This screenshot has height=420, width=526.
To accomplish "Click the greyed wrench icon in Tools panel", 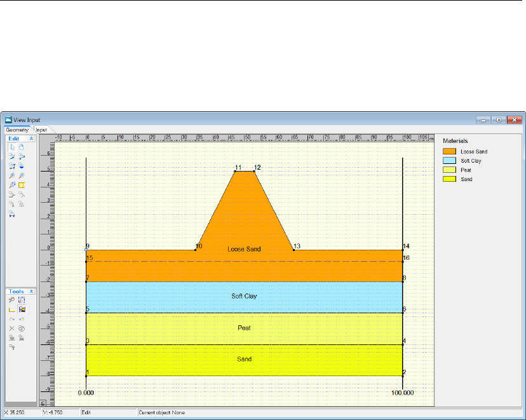I will [12, 301].
